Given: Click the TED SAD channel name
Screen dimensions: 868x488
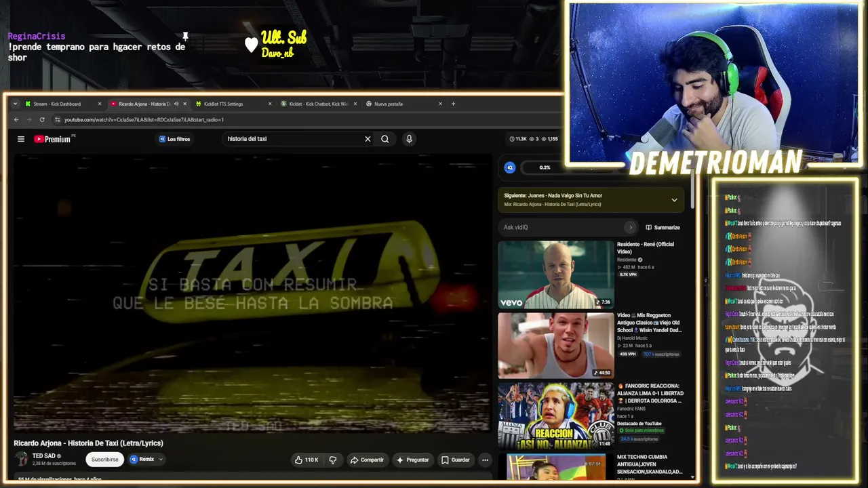Looking at the screenshot, I should coord(43,455).
